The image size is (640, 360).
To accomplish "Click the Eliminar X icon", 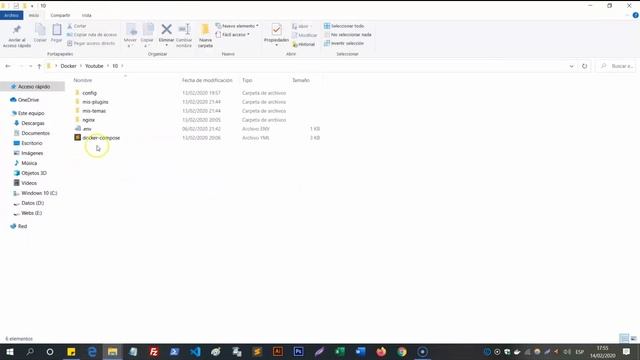I will pos(167,29).
